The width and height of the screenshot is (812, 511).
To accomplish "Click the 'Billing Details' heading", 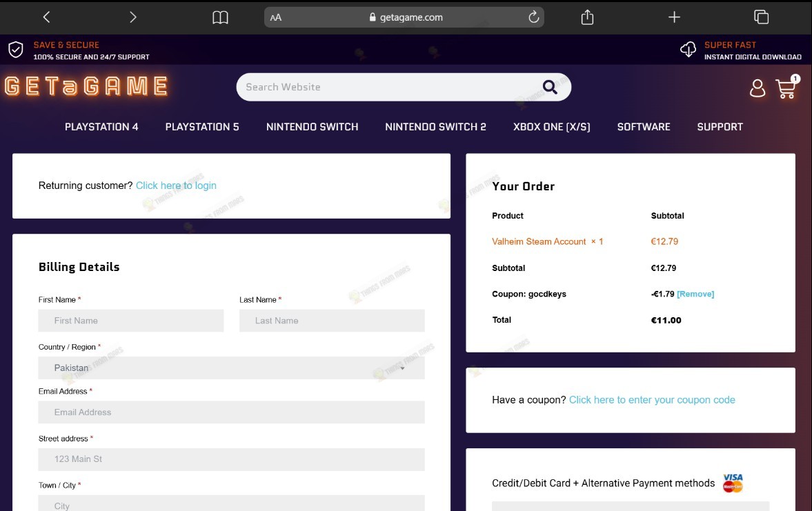I will point(79,267).
